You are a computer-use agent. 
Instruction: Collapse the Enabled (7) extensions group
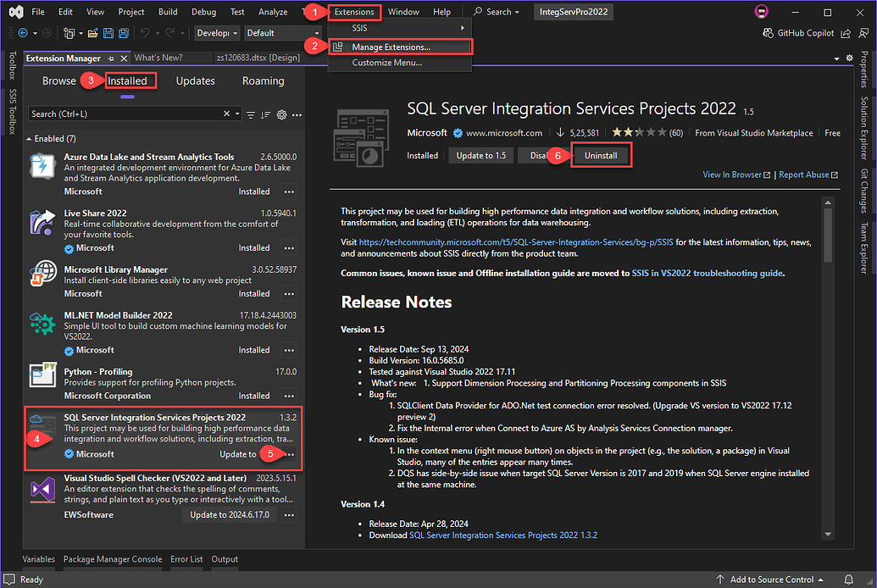tap(30, 137)
